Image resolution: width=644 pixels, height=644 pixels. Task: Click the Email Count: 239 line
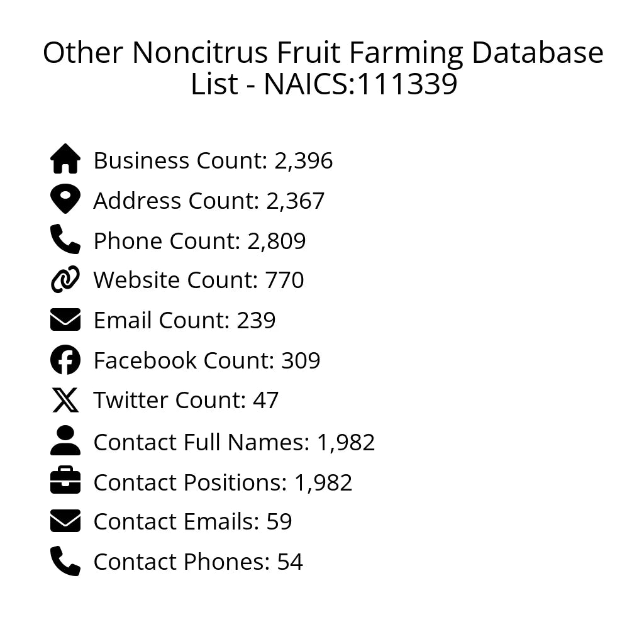point(184,321)
